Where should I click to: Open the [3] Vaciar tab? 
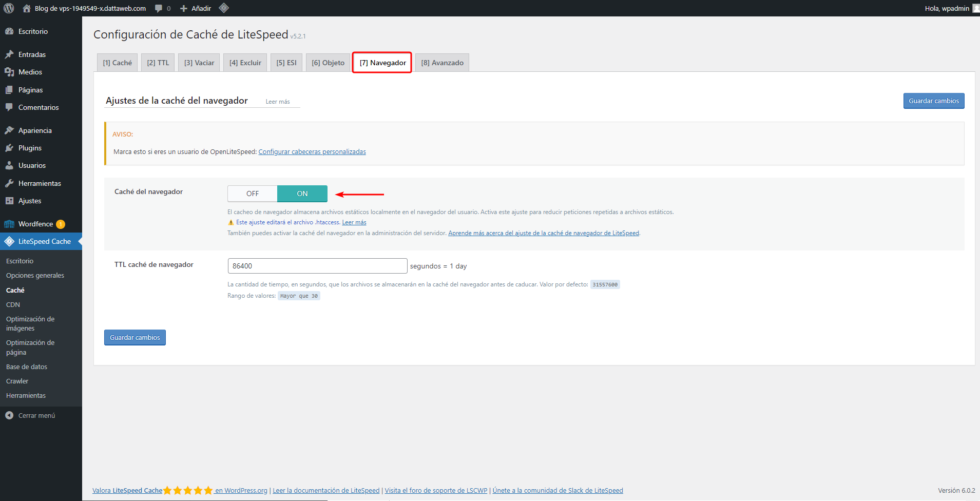click(x=199, y=63)
